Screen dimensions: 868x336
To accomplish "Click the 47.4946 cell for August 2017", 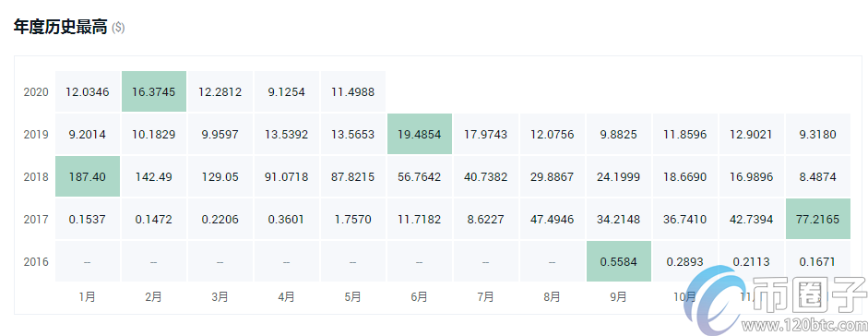I will (x=552, y=219).
